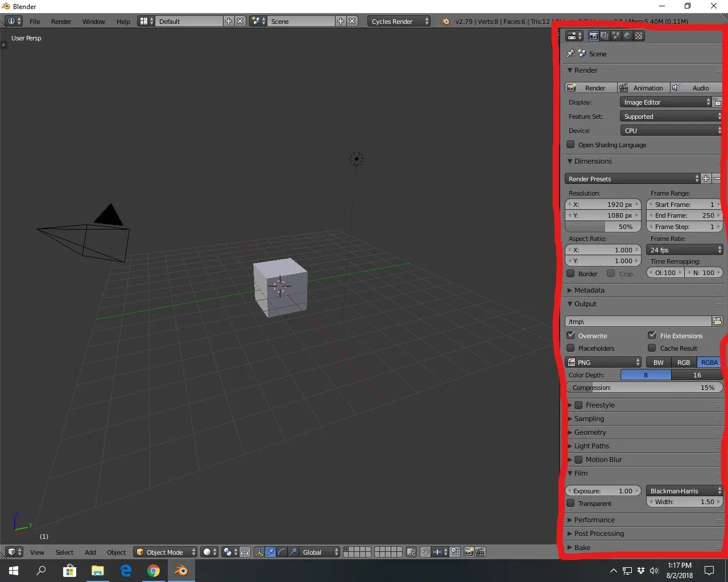Enable the snap magnet tool
Image resolution: width=728 pixels, height=582 pixels.
click(x=425, y=552)
